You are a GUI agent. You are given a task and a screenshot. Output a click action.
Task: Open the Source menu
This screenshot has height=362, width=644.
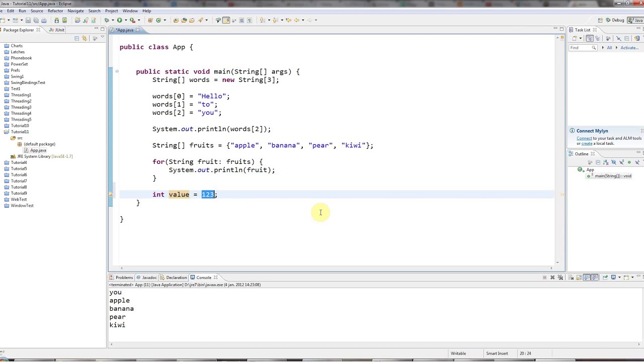[37, 11]
